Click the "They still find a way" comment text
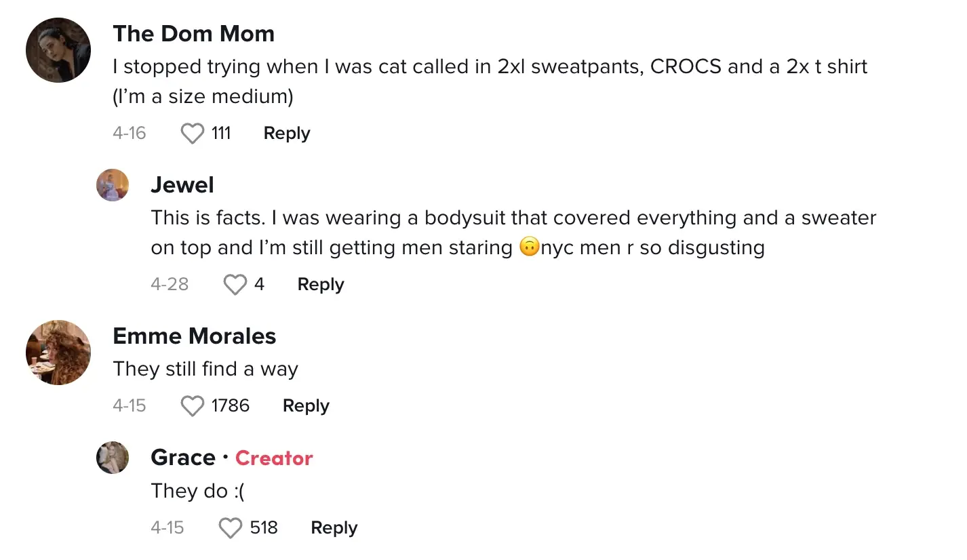This screenshot has width=967, height=560. pyautogui.click(x=205, y=369)
